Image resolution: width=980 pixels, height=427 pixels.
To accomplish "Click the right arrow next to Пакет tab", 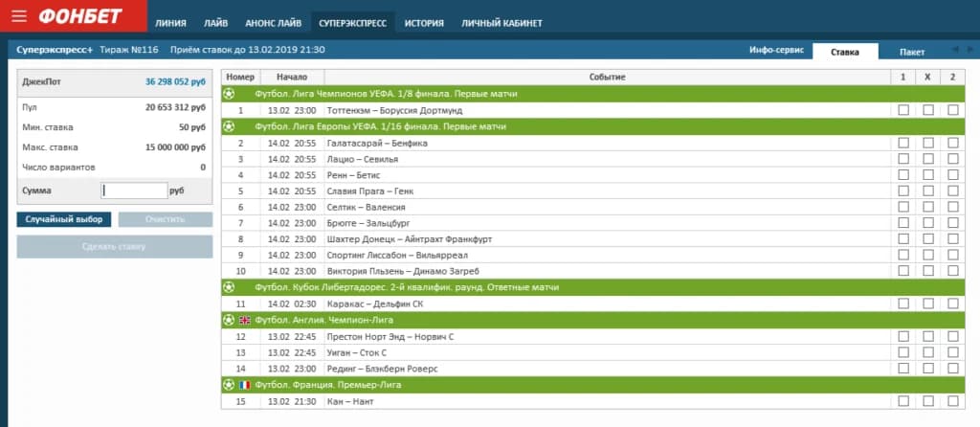I will click(970, 50).
